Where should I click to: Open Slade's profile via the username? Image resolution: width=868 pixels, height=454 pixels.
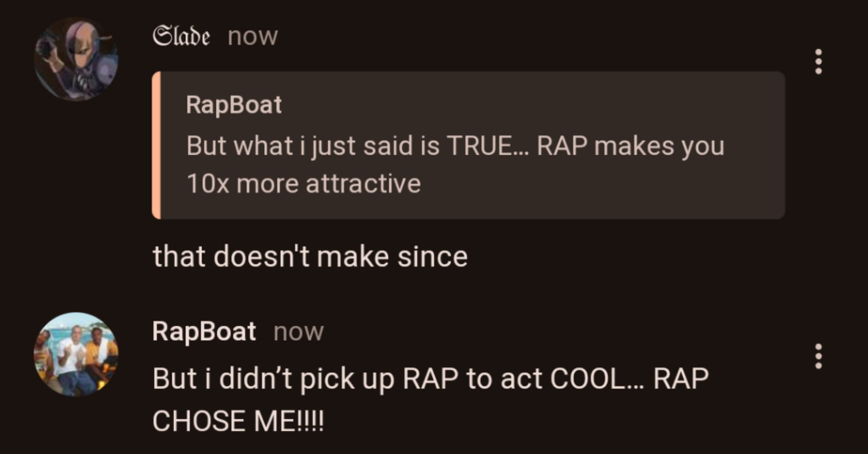pyautogui.click(x=181, y=36)
